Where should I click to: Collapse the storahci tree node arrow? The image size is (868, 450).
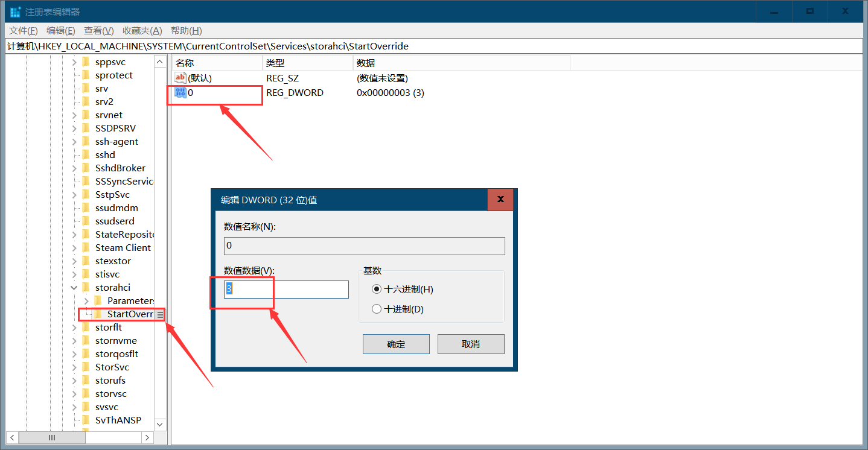point(74,287)
